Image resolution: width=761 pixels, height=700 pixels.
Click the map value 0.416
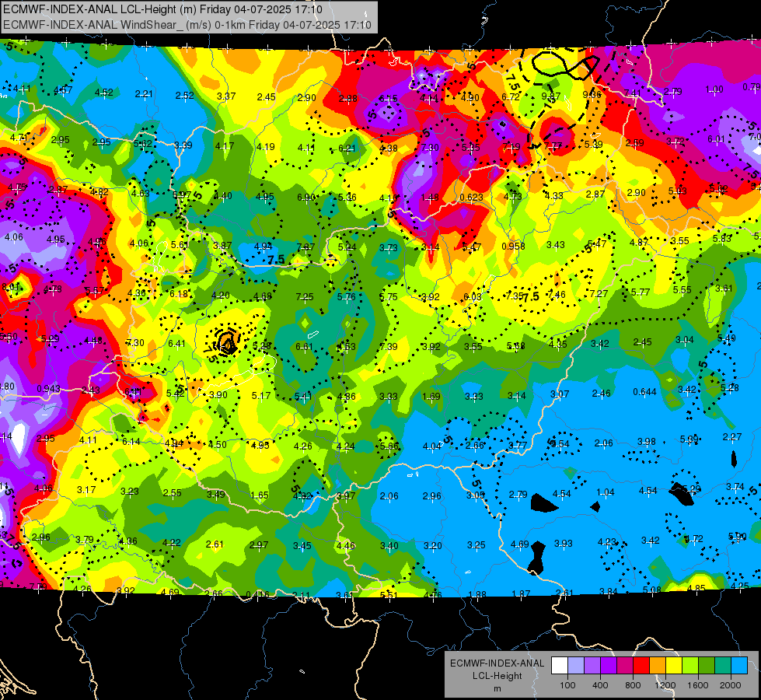258,594
